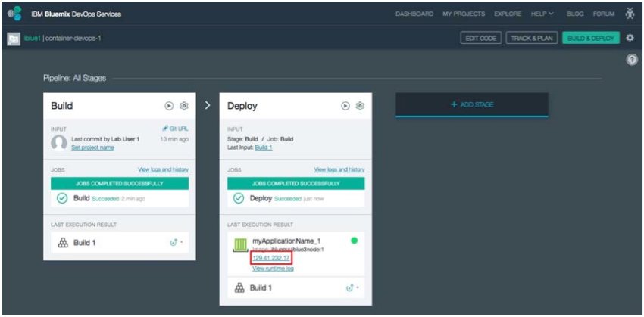Run the Build stage with its play icon

pos(169,106)
